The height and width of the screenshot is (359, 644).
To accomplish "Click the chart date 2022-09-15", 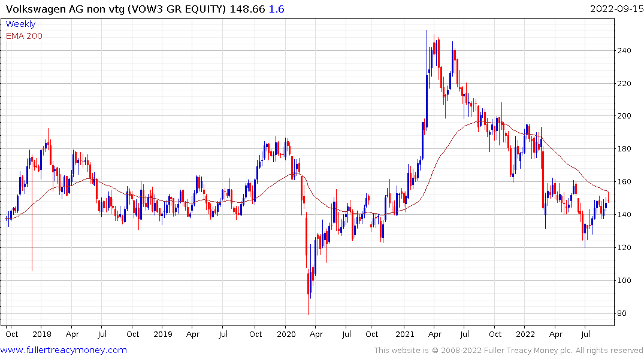I will [x=616, y=9].
